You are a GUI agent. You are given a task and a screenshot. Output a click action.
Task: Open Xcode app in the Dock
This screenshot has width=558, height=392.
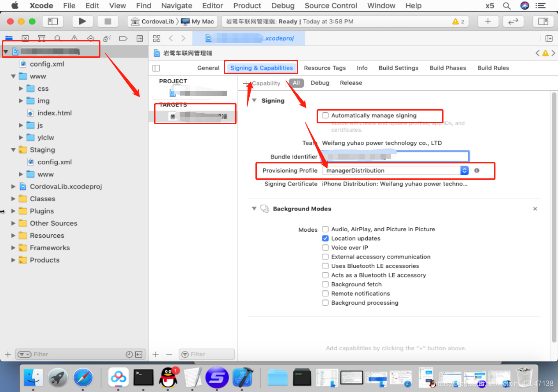click(242, 377)
